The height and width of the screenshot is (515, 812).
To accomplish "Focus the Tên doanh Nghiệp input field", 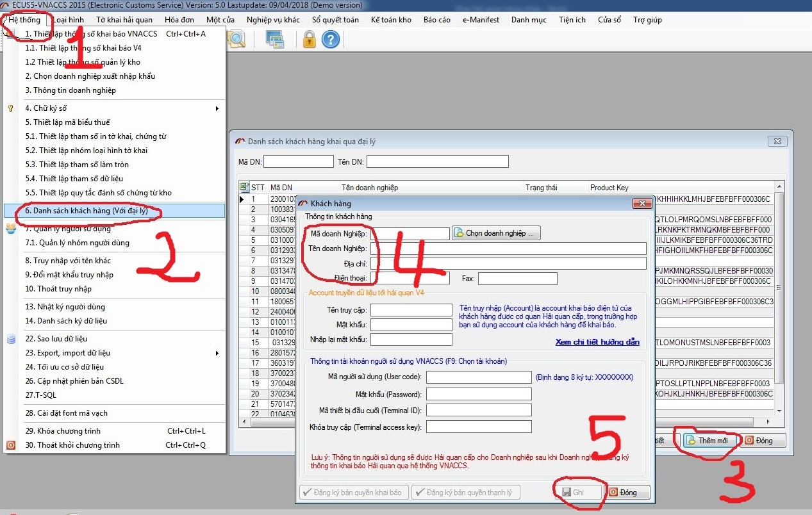I will point(508,249).
